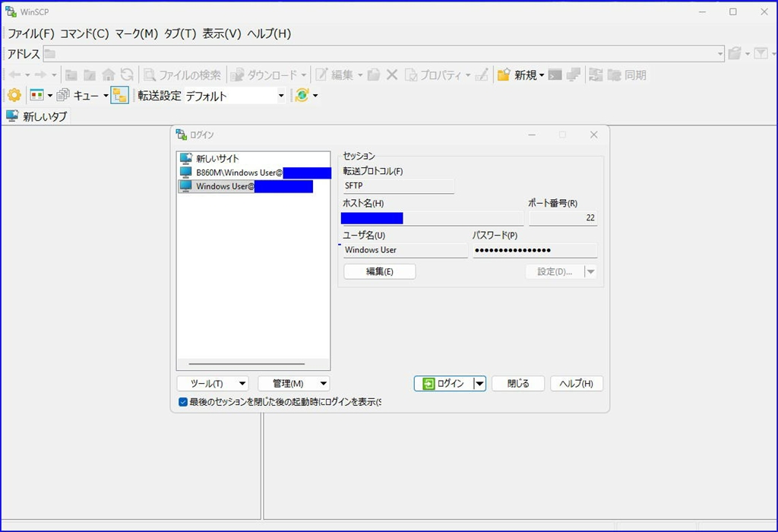Open the キュー dropdown arrow
Image resolution: width=778 pixels, height=532 pixels.
tap(106, 95)
